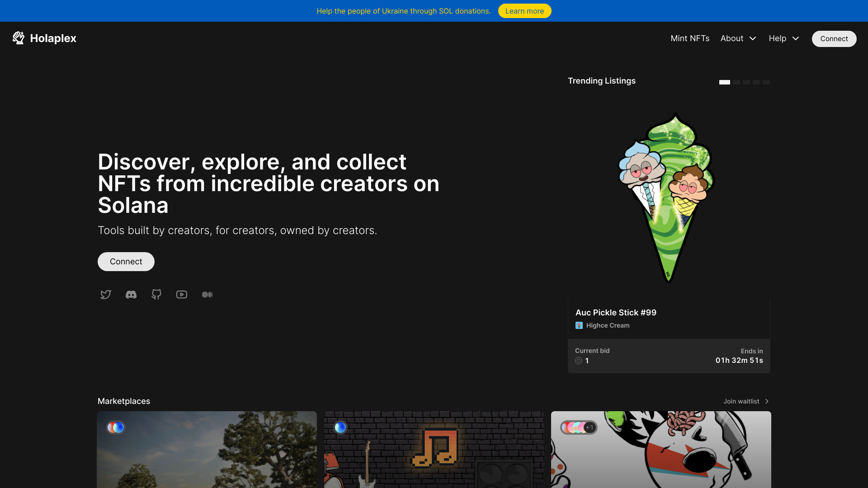Click the Highce Cream creator avatar icon
Viewport: 868px width, 488px height.
click(x=579, y=325)
